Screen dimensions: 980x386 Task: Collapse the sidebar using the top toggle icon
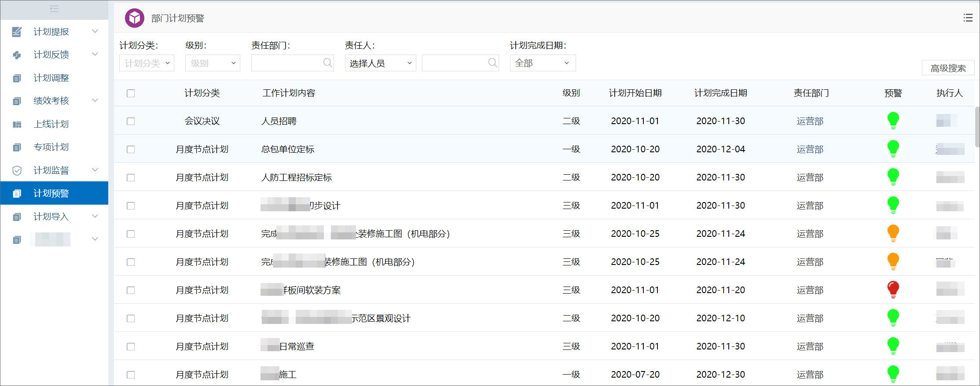[54, 9]
